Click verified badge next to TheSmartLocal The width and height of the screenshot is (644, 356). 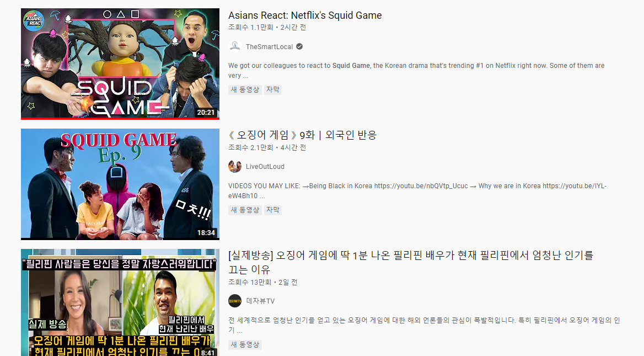point(299,46)
